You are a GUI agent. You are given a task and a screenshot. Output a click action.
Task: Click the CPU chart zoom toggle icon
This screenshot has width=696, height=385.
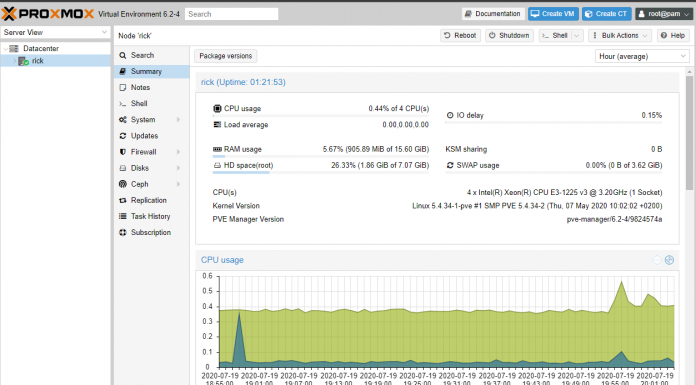click(669, 260)
